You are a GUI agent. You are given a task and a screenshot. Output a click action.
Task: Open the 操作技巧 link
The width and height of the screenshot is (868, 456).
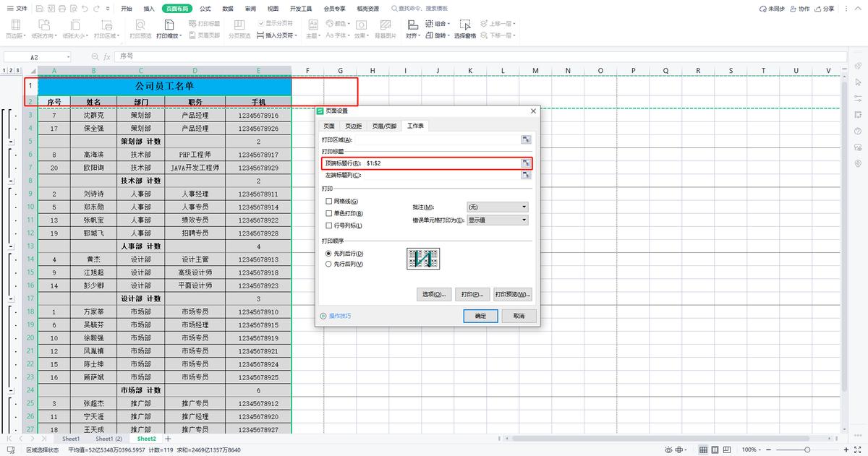point(339,316)
